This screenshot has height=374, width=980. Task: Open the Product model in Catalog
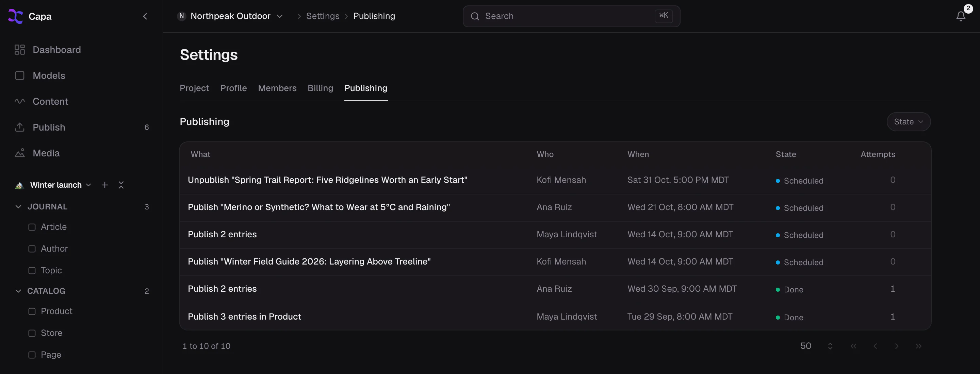pos(56,311)
